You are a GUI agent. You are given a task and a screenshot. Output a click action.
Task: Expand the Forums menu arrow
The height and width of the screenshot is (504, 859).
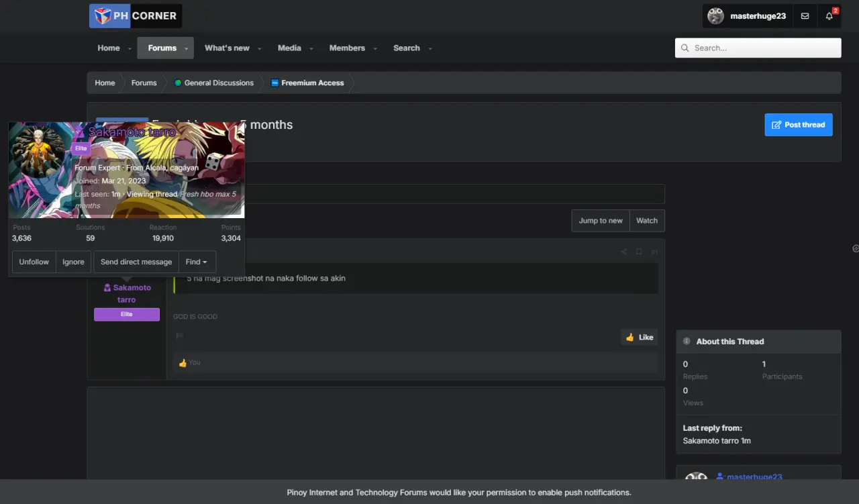(x=186, y=48)
